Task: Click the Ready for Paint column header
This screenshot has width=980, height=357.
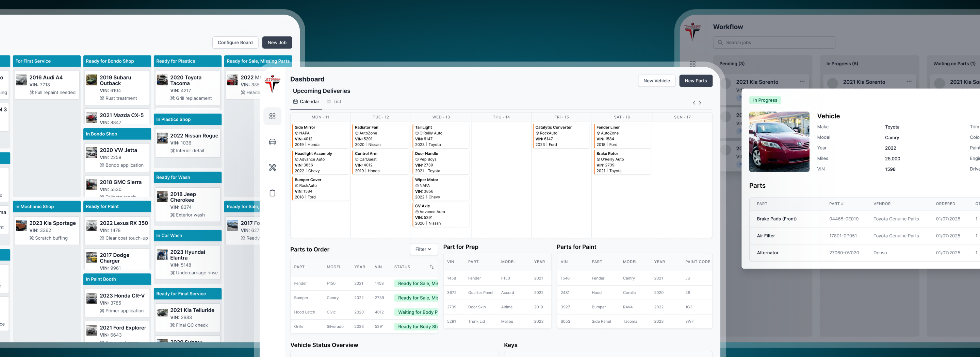Action: (117, 206)
